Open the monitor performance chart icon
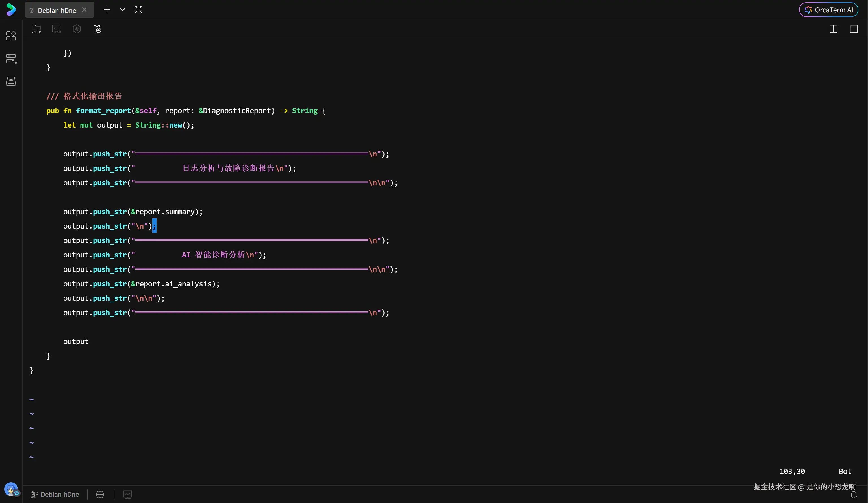Viewport: 868px width, 503px height. coord(127,495)
